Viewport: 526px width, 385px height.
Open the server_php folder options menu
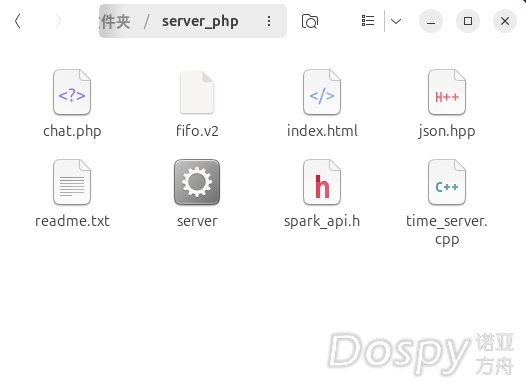click(x=269, y=21)
